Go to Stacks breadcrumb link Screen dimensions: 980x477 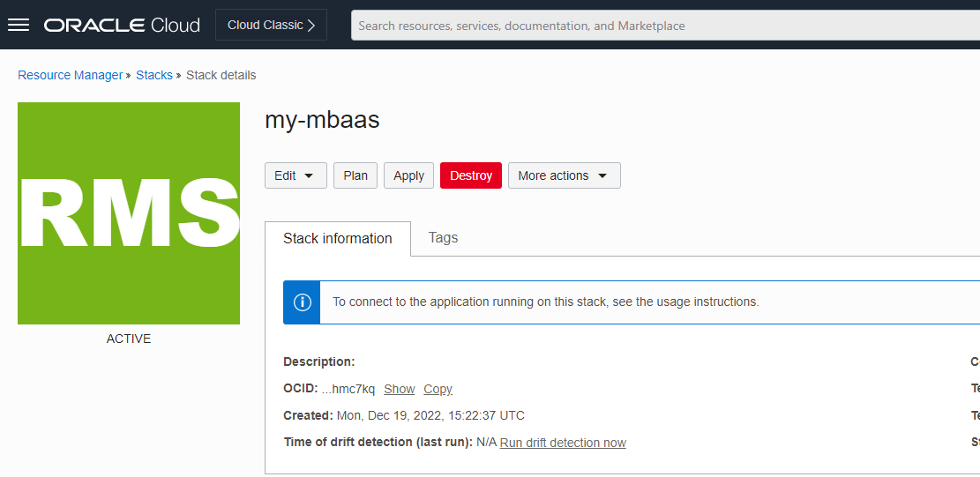coord(154,75)
